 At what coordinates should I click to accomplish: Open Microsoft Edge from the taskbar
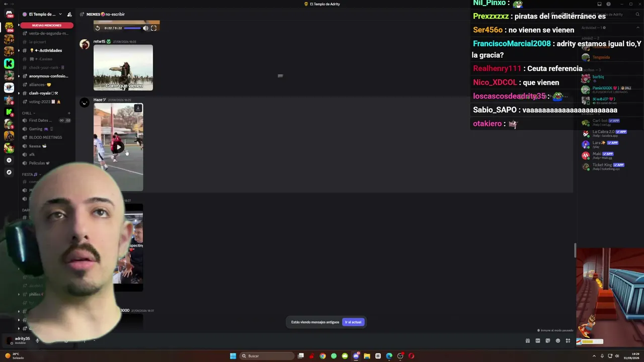click(x=389, y=356)
